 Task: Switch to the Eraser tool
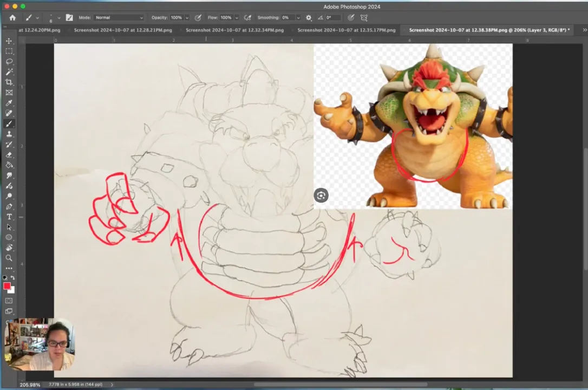pos(9,155)
